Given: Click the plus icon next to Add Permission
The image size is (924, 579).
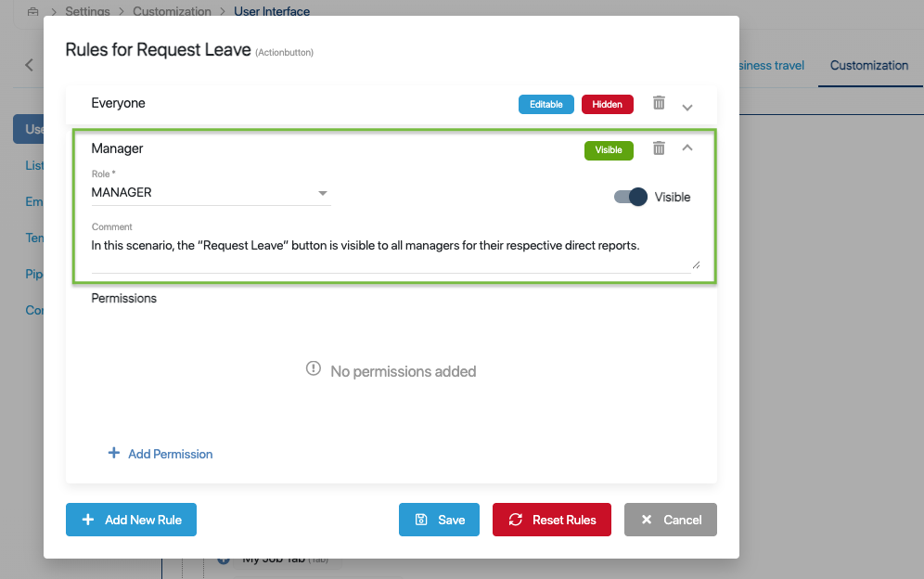Looking at the screenshot, I should coord(114,453).
